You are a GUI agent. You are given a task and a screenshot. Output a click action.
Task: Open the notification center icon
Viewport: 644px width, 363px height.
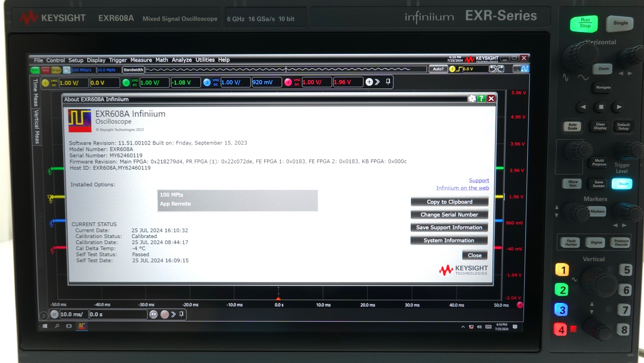pos(515,327)
